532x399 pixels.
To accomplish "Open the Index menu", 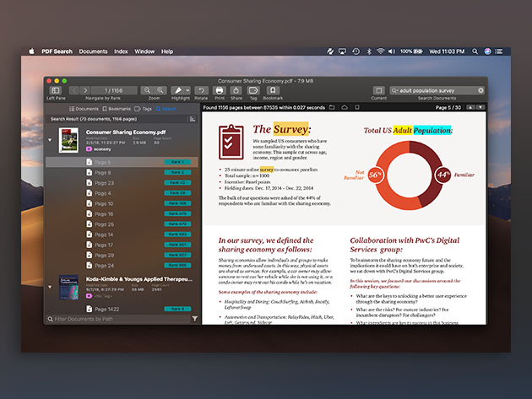I will 121,51.
